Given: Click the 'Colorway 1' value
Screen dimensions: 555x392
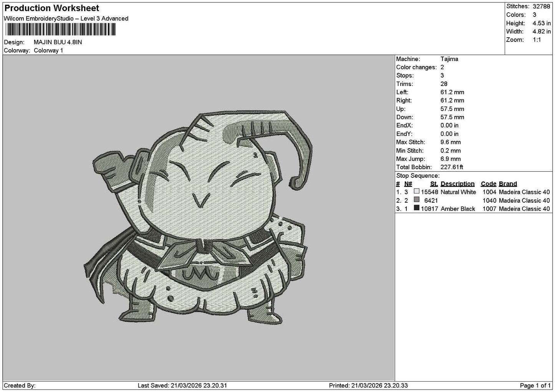Looking at the screenshot, I should [48, 51].
